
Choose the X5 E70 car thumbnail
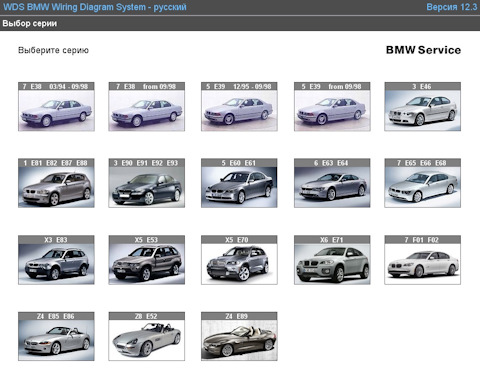click(x=239, y=260)
